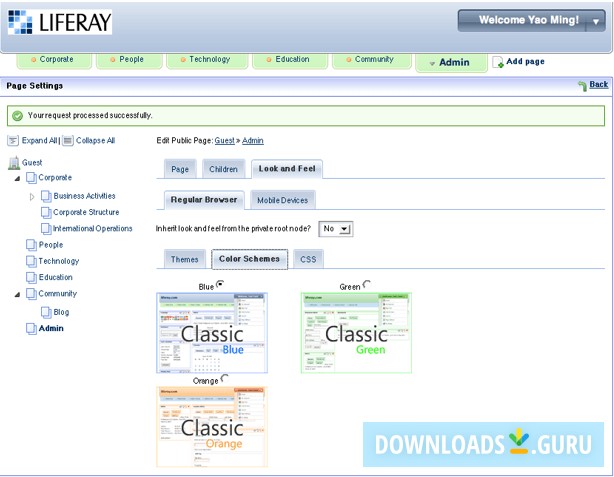
Task: Click the Back link
Action: click(599, 85)
